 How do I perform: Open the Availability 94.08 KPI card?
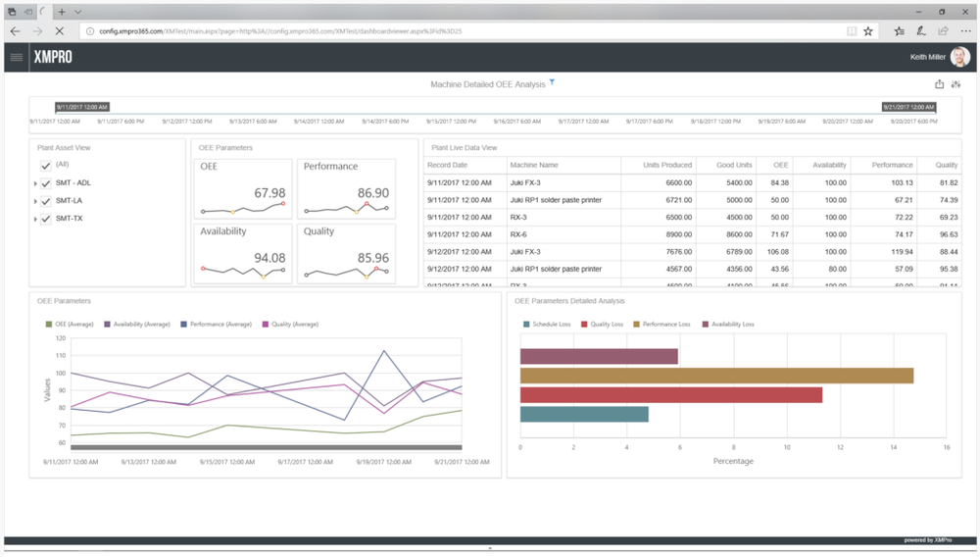point(243,254)
